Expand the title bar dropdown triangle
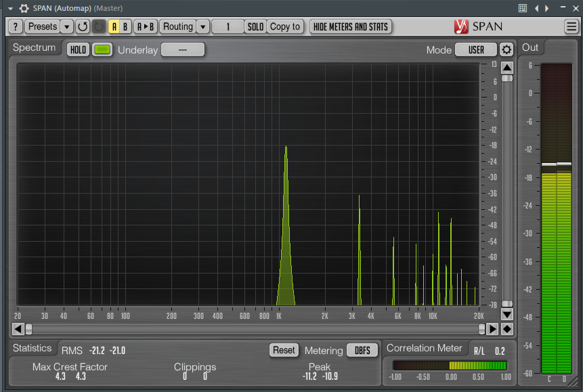Image resolution: width=583 pixels, height=392 pixels. coord(10,9)
